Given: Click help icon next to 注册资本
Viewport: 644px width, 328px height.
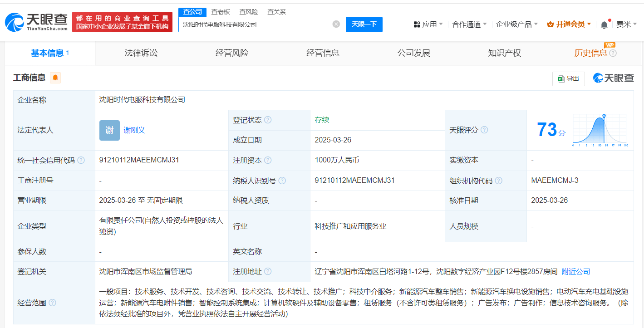Looking at the screenshot, I should (268, 160).
